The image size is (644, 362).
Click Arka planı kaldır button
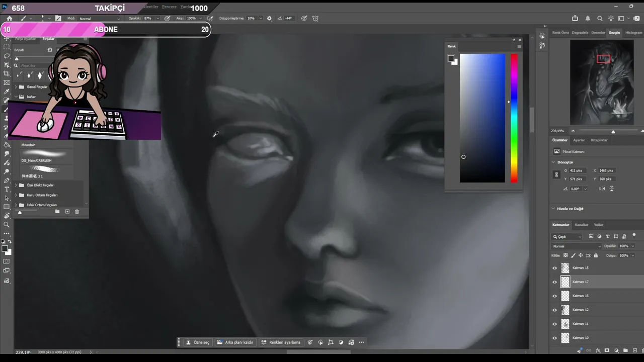point(235,342)
